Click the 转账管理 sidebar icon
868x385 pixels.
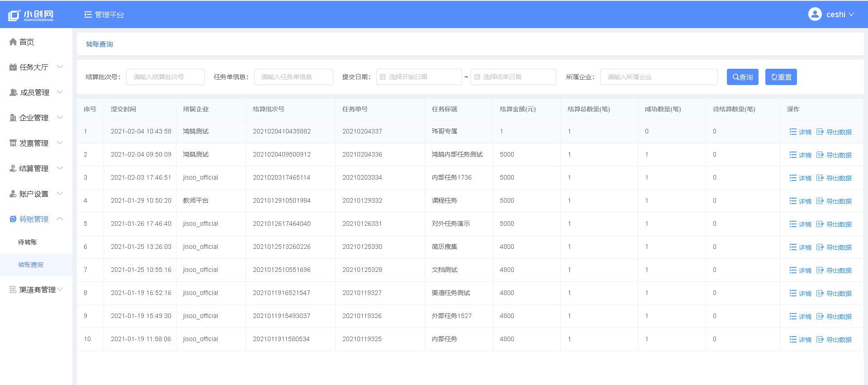tap(13, 219)
